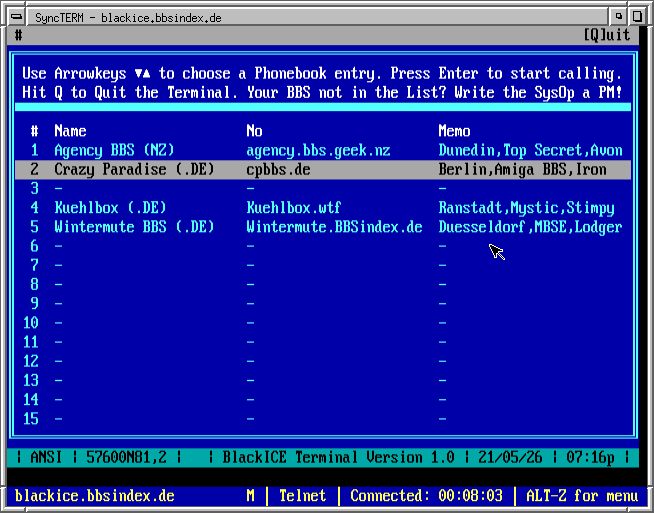Click the 57600N81,2 status entry
654x513 pixels.
point(126,458)
